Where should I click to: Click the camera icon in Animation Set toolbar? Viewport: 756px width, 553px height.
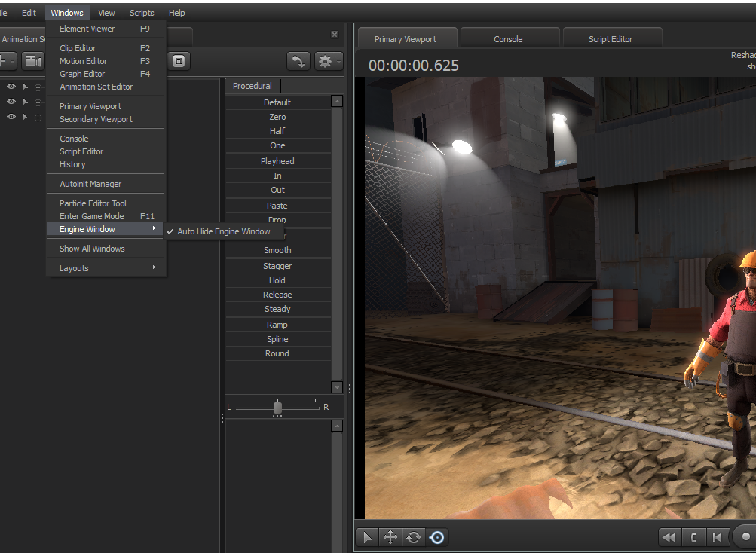[x=32, y=61]
